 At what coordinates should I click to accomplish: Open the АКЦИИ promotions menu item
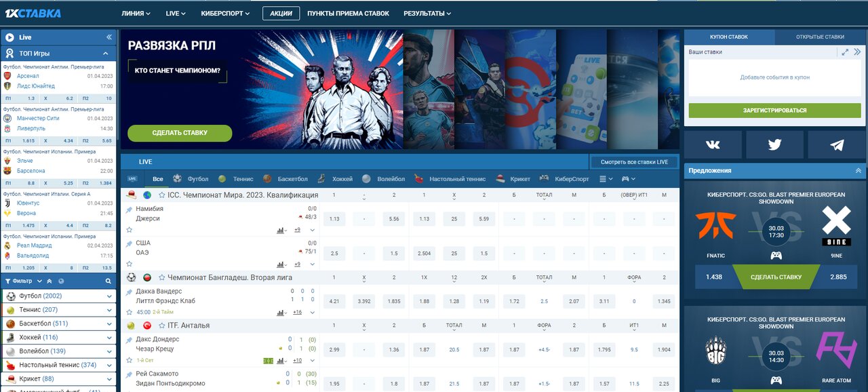tap(281, 14)
